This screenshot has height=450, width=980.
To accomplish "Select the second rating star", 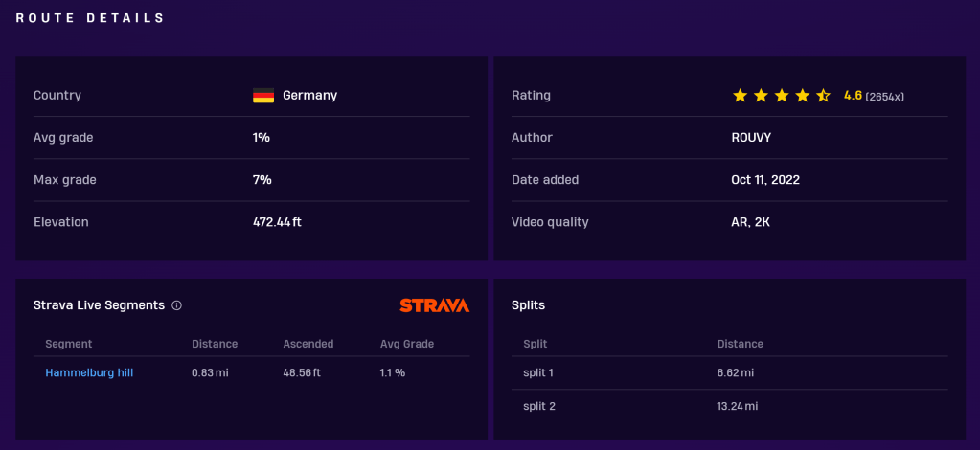I will pyautogui.click(x=761, y=96).
